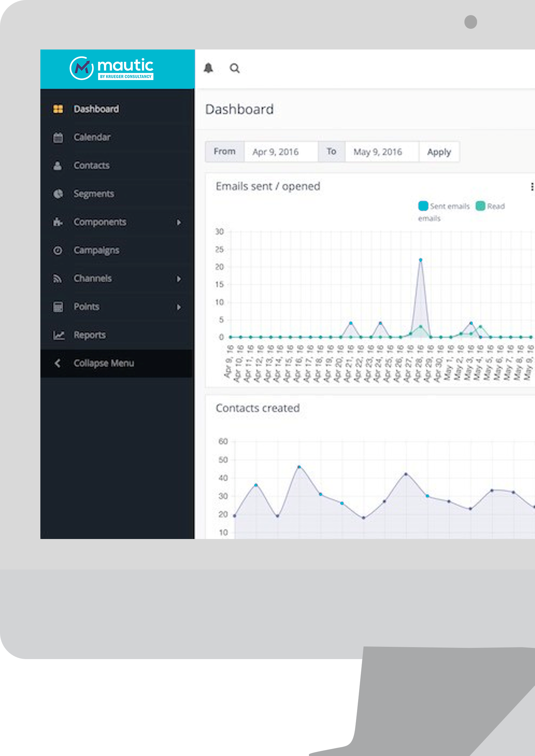Click the Collapse Menu chevron icon
The height and width of the screenshot is (756, 535).
pos(58,363)
